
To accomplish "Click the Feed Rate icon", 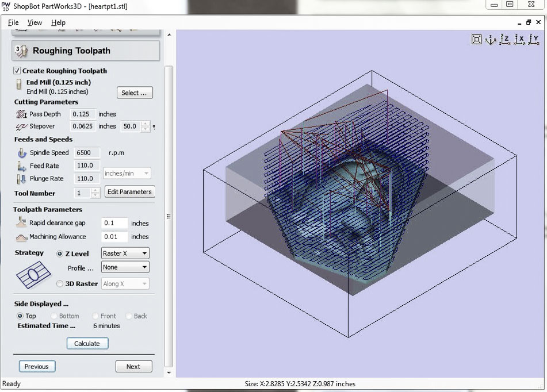I will tap(22, 166).
